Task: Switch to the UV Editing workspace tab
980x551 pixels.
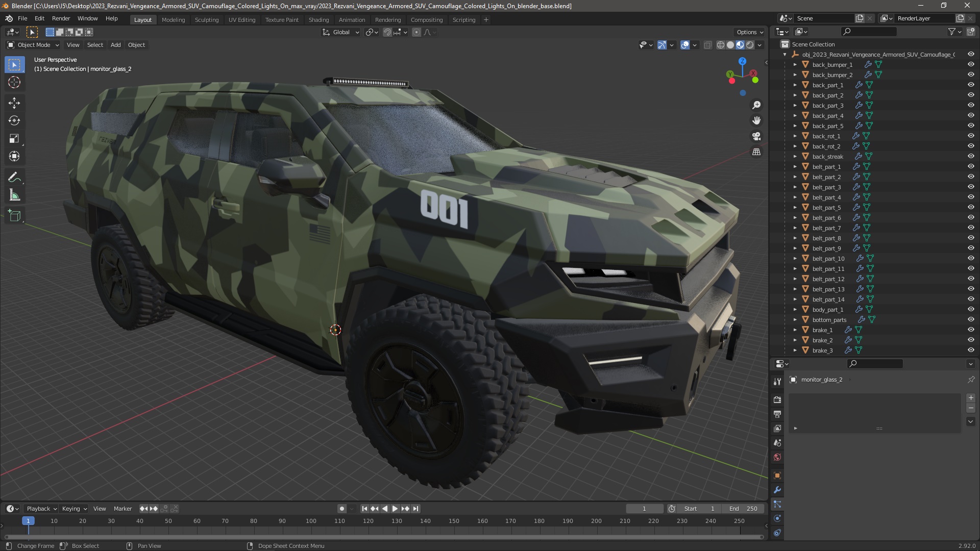Action: [x=242, y=20]
